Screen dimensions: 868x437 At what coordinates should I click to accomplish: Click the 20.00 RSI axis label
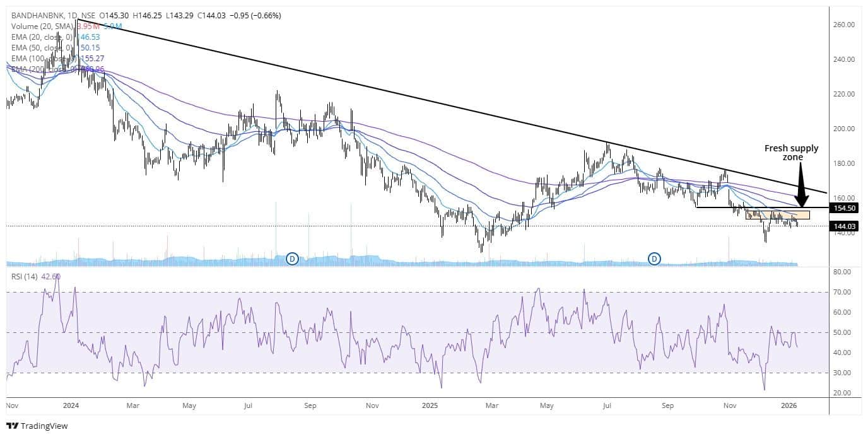(x=843, y=393)
